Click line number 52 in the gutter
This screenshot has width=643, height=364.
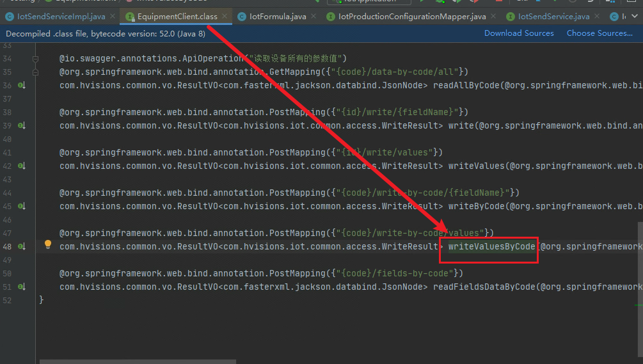7,300
